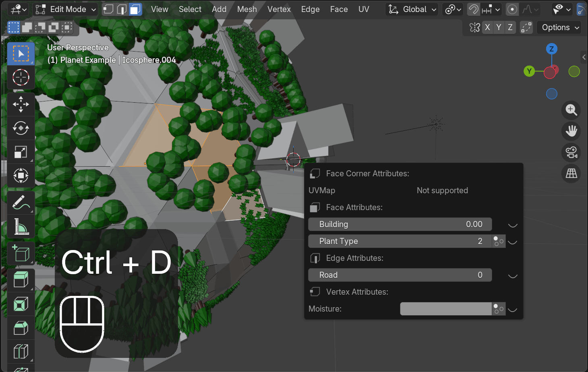
Task: Open the editor type dropdown
Action: pos(18,9)
